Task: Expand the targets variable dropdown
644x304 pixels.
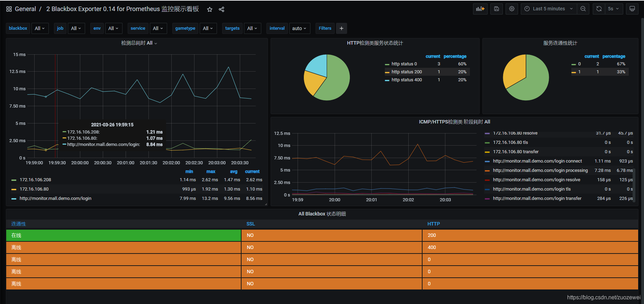Action: [253, 28]
